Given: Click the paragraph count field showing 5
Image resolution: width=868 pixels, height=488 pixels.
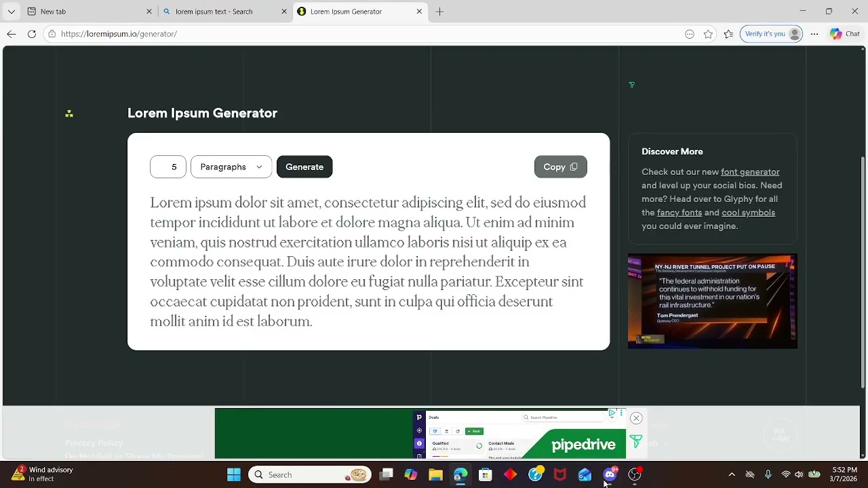Looking at the screenshot, I should coord(168,167).
